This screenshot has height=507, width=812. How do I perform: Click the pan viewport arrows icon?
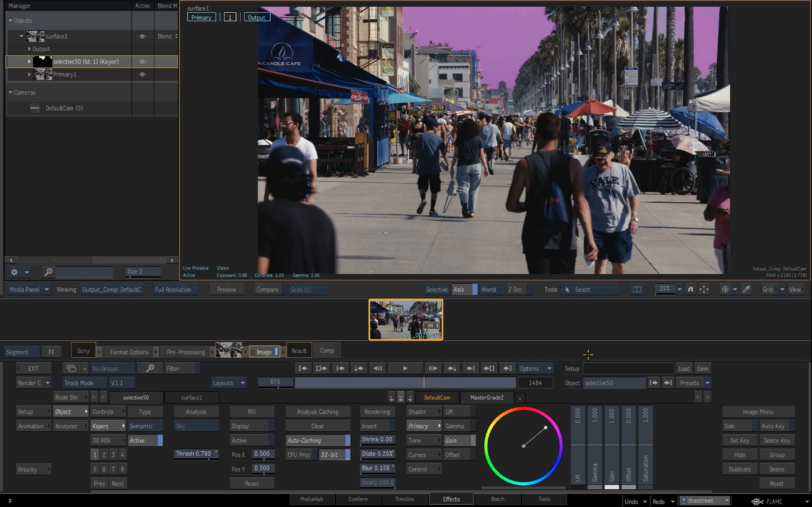click(x=704, y=289)
